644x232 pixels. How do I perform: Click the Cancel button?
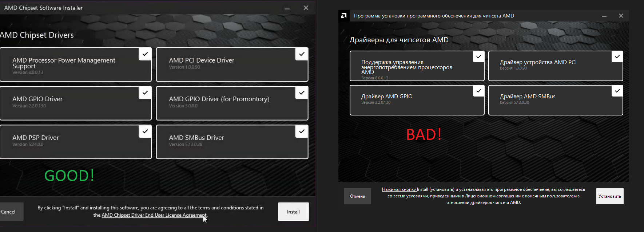pos(9,212)
